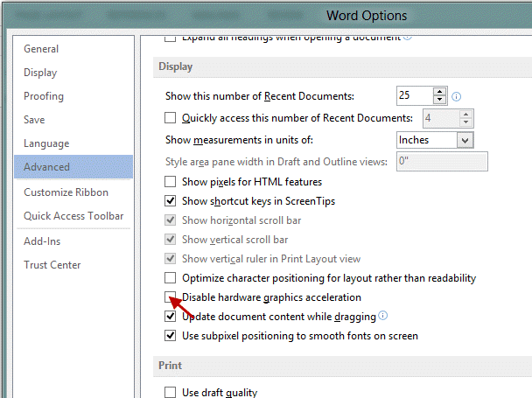The width and height of the screenshot is (532, 398).
Task: Click down arrow of Quickly access spinner
Action: tap(466, 122)
